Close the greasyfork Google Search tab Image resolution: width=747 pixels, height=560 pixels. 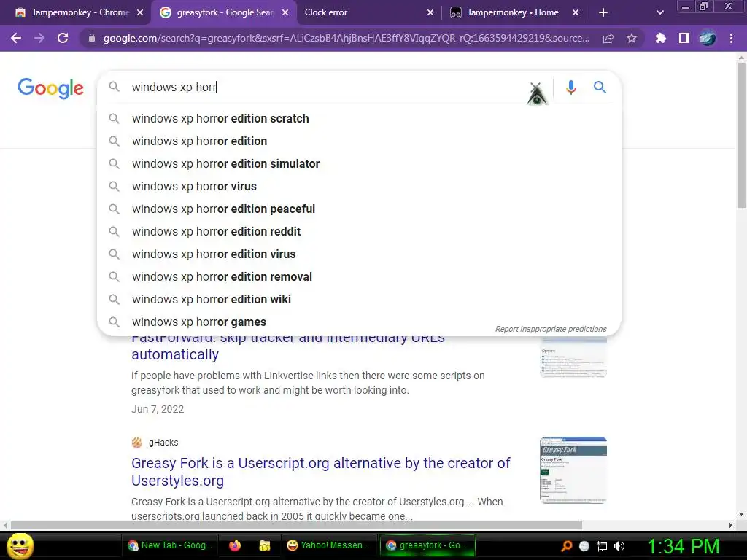(285, 12)
